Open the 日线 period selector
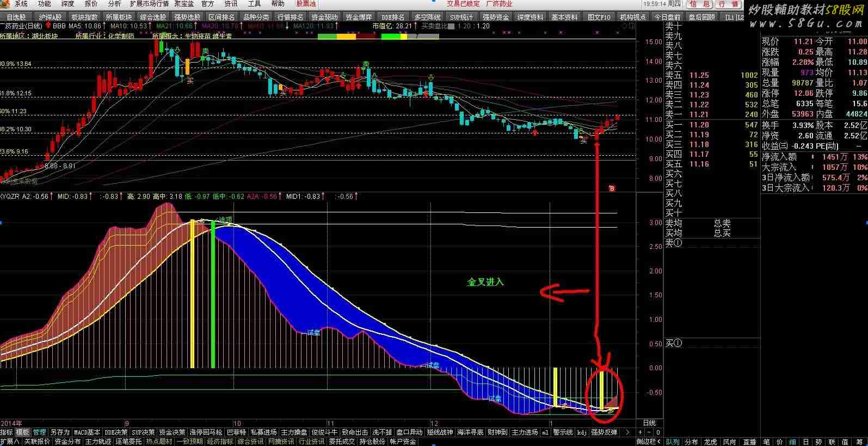The image size is (868, 446). point(649,423)
